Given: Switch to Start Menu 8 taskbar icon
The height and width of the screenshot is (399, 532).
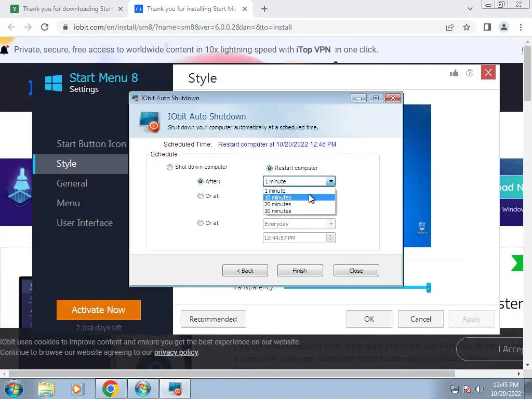Looking at the screenshot, I should (143, 389).
